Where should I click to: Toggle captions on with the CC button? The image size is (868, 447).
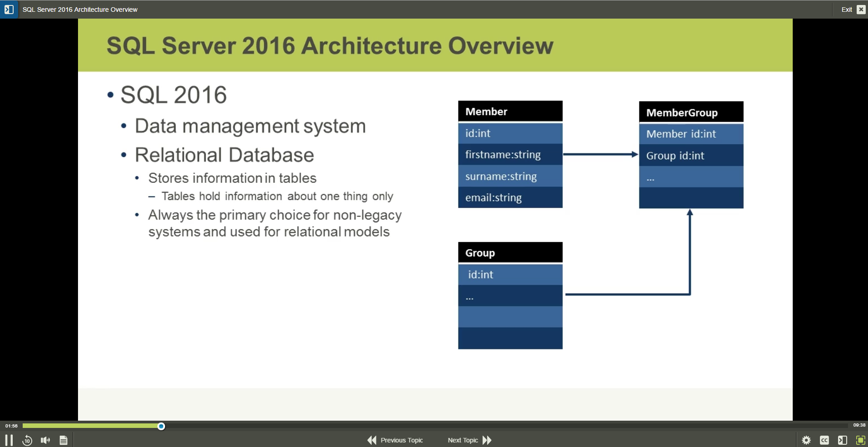coord(824,440)
